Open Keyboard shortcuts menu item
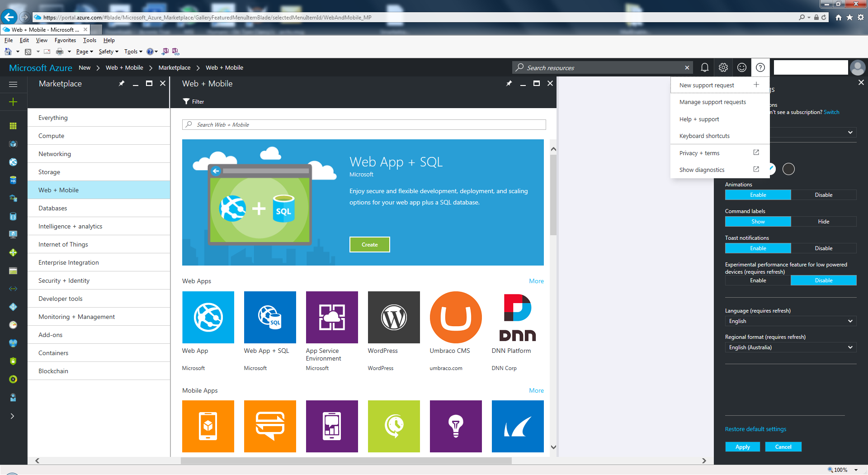The width and height of the screenshot is (868, 475). 720,136
